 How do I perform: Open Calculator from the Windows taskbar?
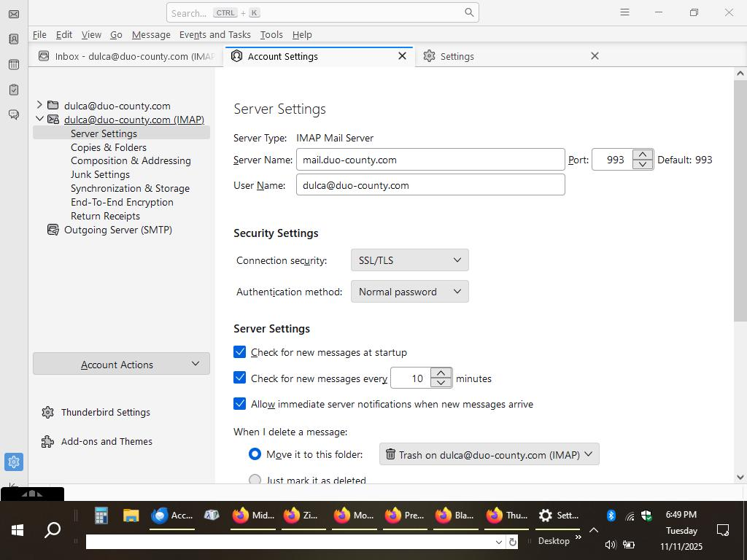coord(101,516)
